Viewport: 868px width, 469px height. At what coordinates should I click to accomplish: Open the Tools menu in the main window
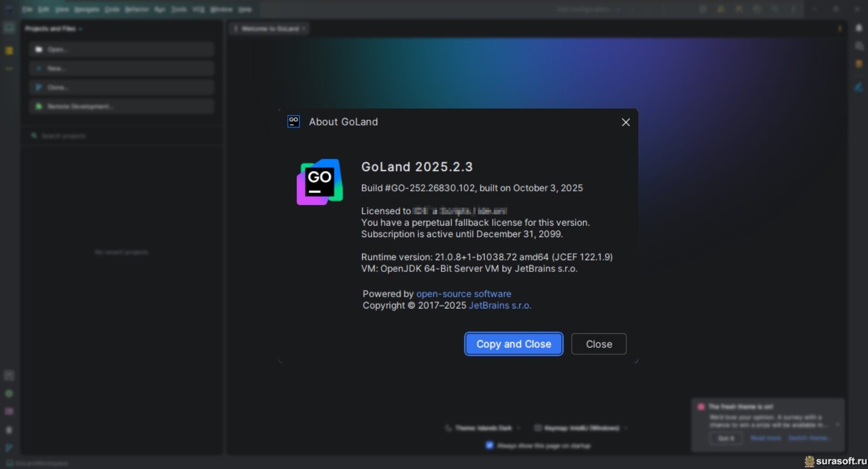click(179, 9)
